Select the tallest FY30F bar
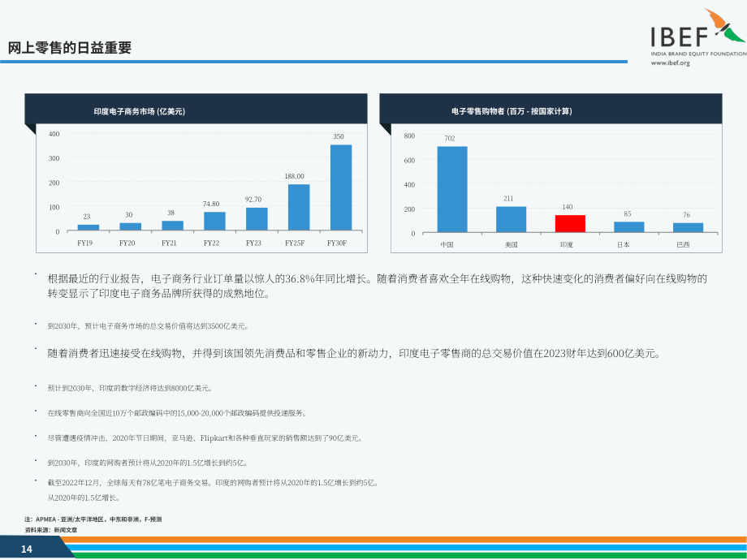Image resolution: width=747 pixels, height=560 pixels. point(341,187)
